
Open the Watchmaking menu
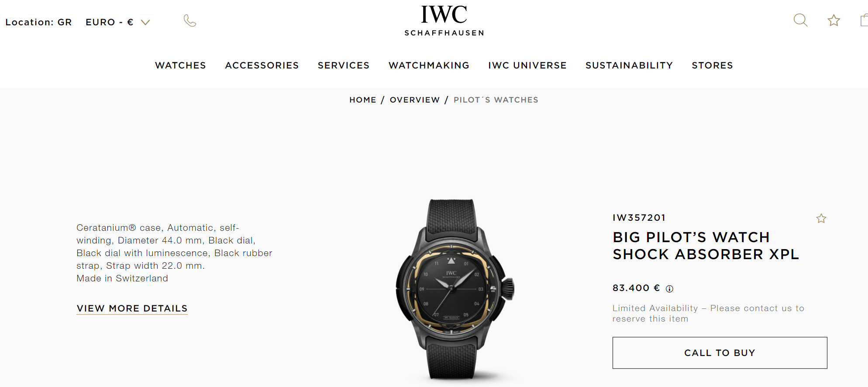429,65
